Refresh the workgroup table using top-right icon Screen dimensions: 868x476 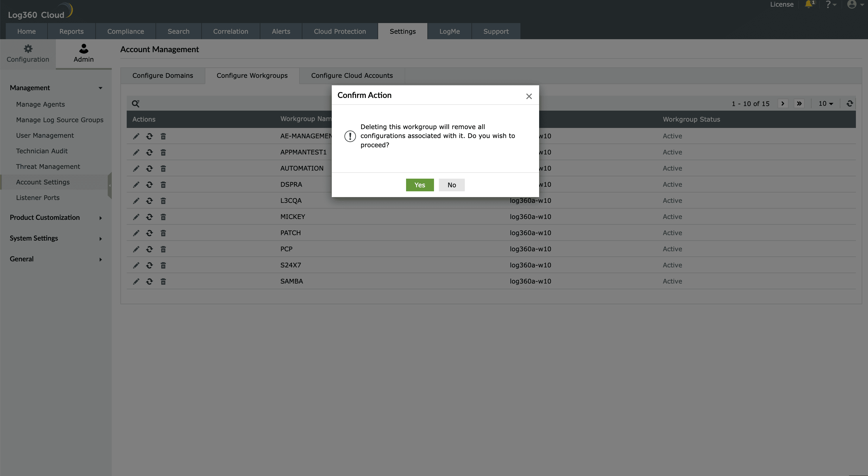point(850,103)
